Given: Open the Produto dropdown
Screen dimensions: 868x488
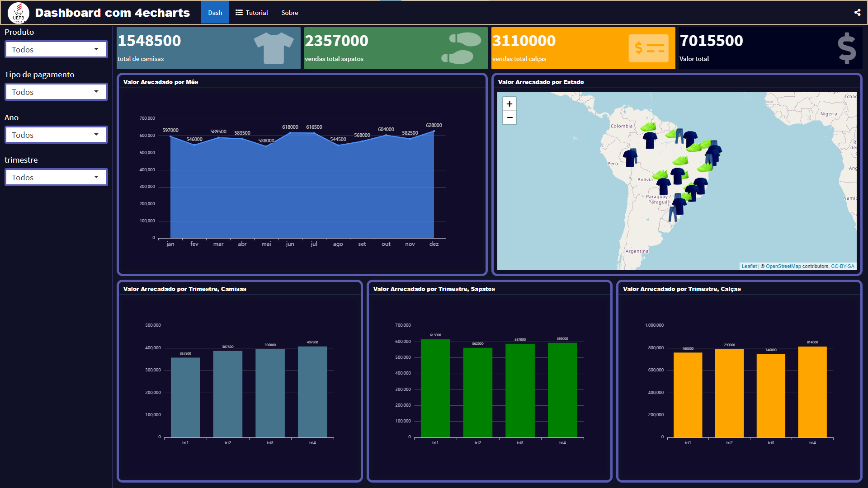Looking at the screenshot, I should coord(56,49).
